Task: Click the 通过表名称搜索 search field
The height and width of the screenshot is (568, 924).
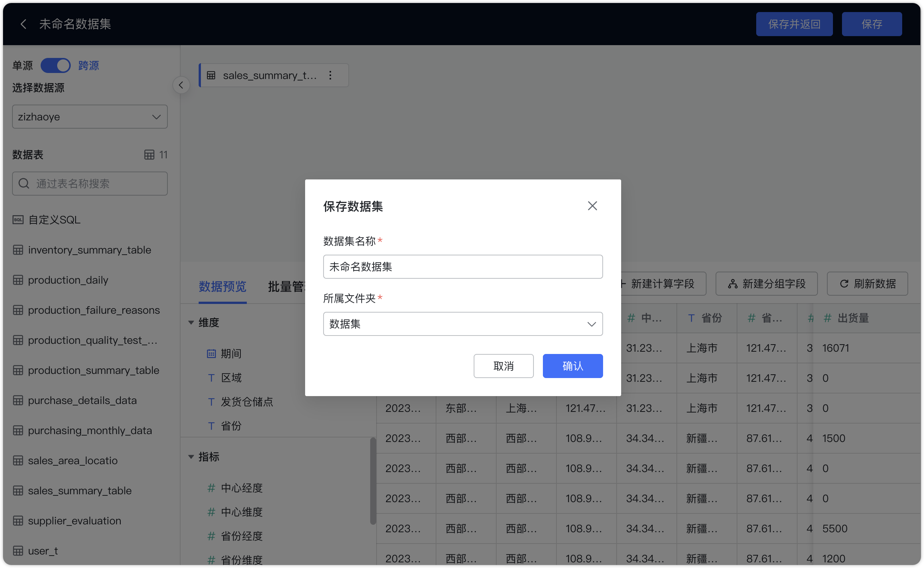Action: [x=90, y=184]
